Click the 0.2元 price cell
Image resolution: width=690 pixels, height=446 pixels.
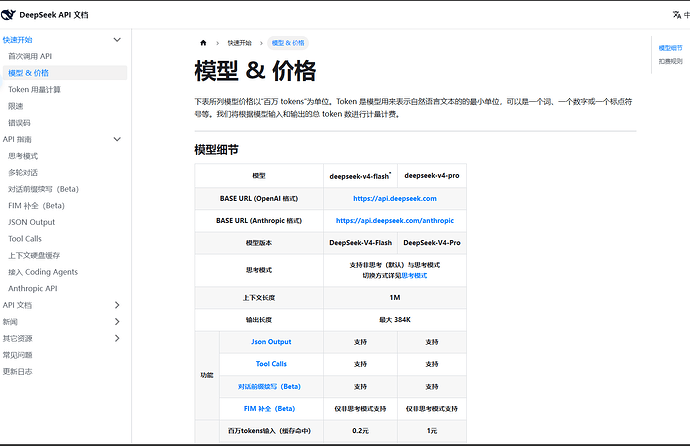point(360,431)
